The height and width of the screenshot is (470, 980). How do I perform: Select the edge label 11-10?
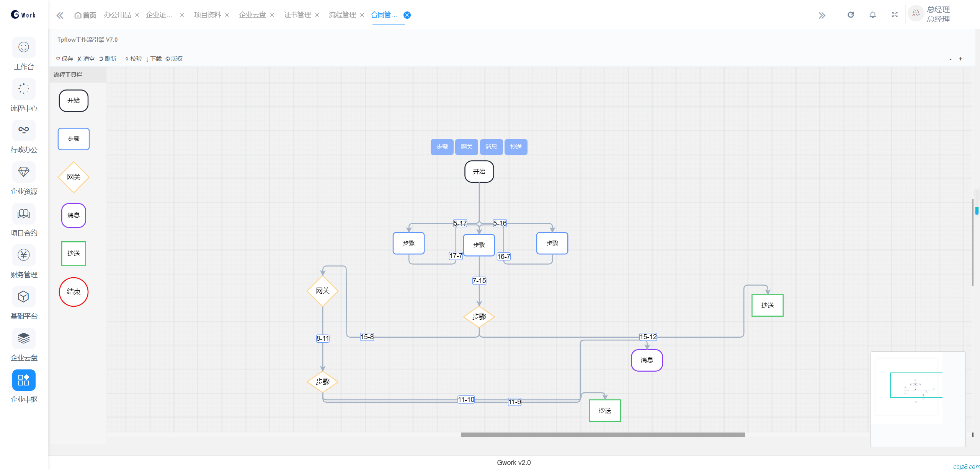click(466, 400)
